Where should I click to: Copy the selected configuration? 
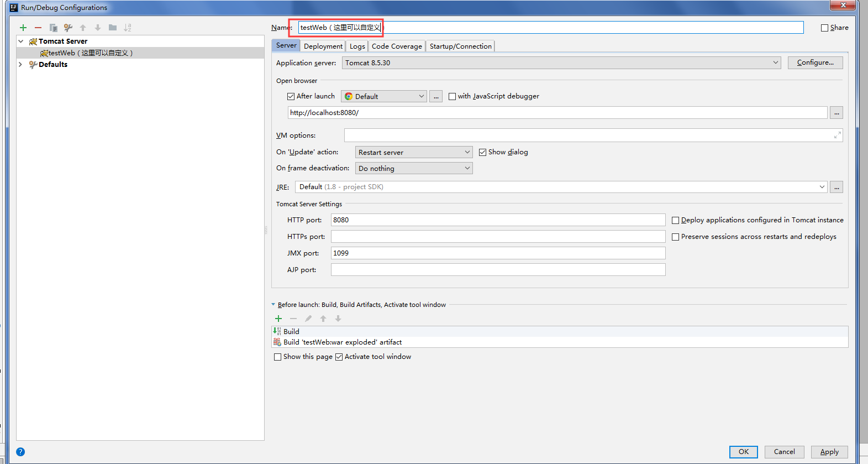point(53,28)
